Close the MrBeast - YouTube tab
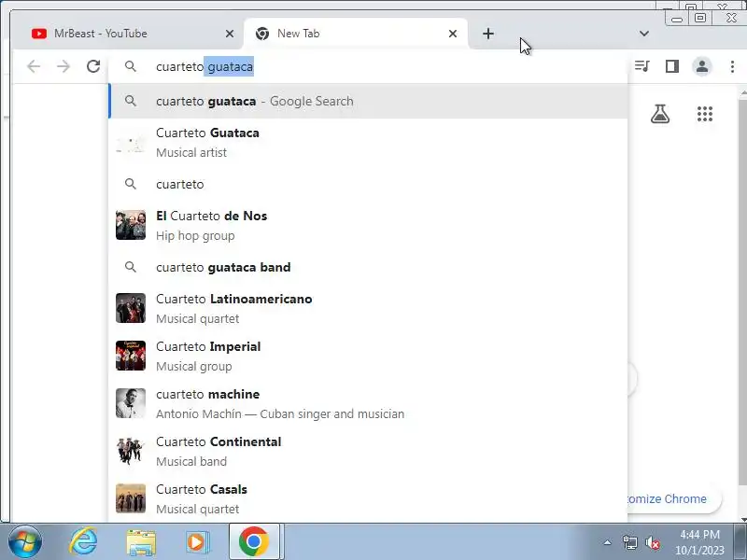Image resolution: width=747 pixels, height=560 pixels. click(230, 34)
